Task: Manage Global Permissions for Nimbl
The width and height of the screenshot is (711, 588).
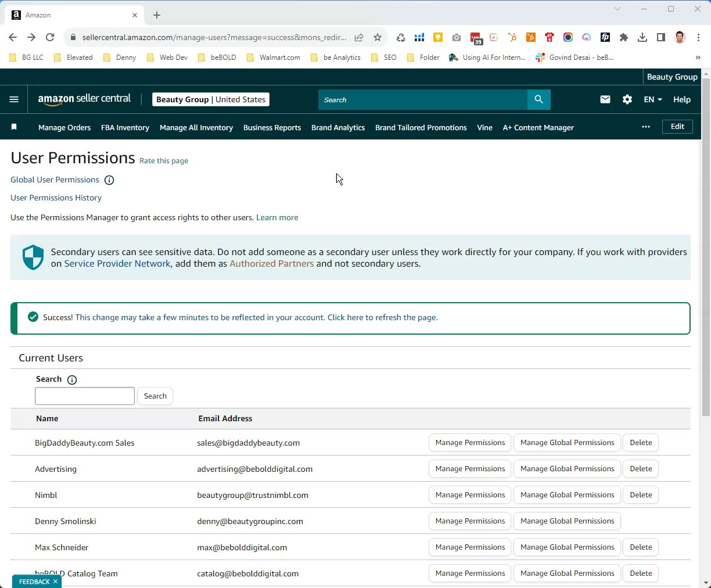Action: (567, 495)
